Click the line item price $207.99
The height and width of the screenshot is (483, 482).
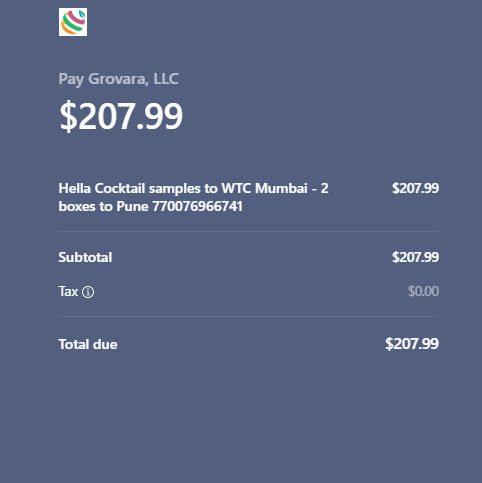415,188
